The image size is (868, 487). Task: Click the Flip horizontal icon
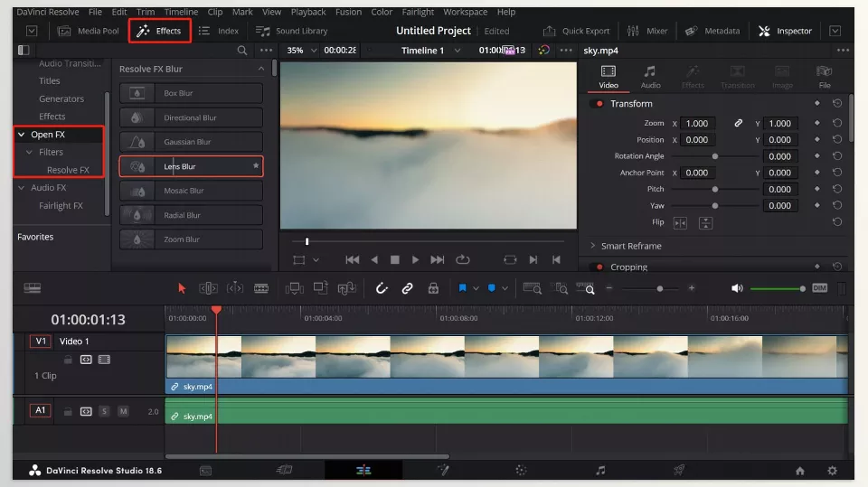click(x=680, y=223)
